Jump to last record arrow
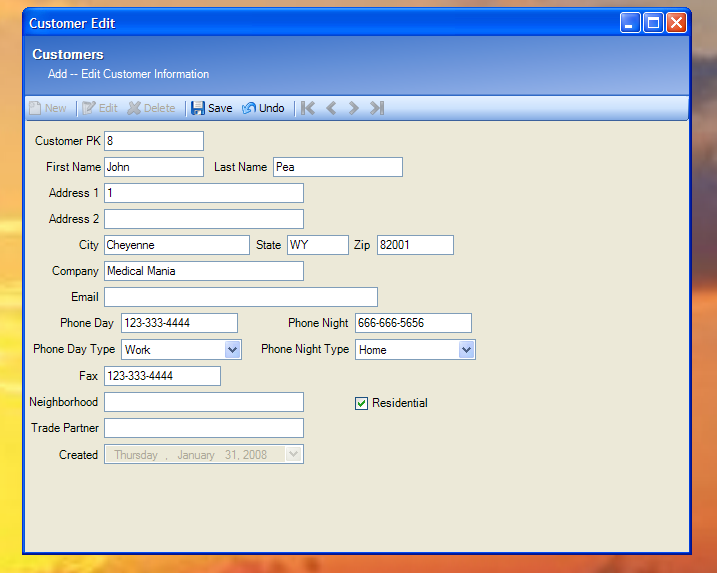The width and height of the screenshot is (717, 573). (x=376, y=108)
